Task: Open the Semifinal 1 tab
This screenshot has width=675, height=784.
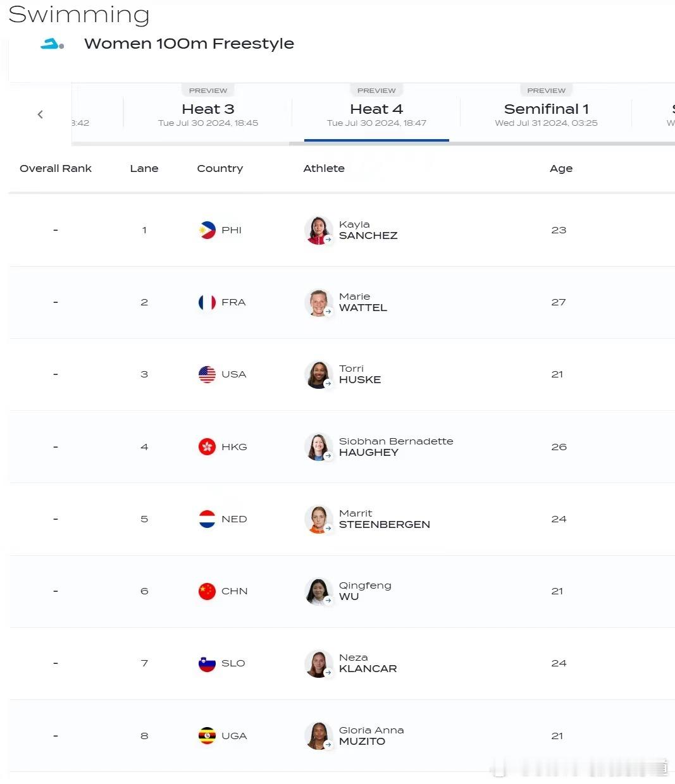Action: tap(546, 114)
